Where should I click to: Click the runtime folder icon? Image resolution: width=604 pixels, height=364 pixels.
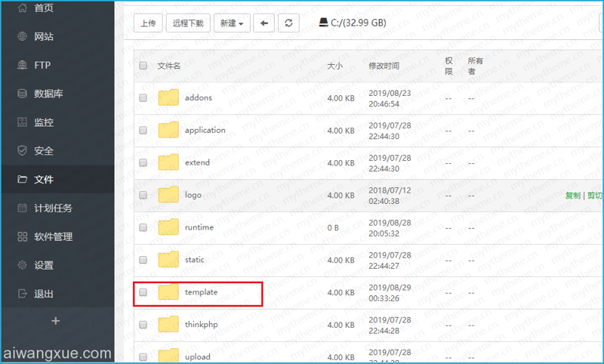click(x=168, y=227)
